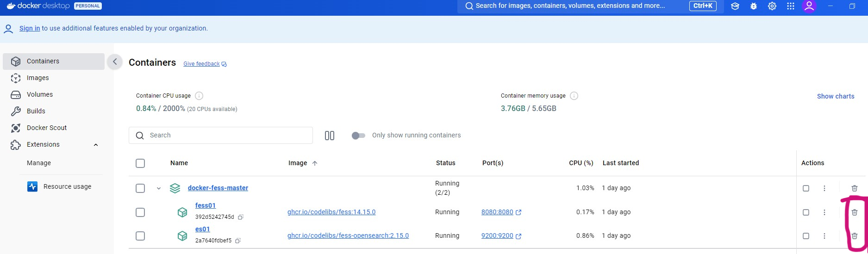
Task: Select the docker-fess-master row checkbox
Action: tap(140, 188)
